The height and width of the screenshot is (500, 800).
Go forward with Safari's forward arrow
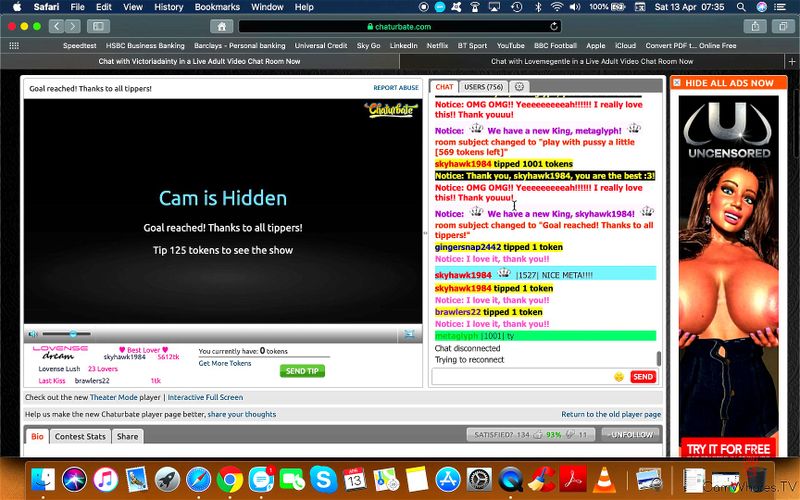tap(72, 26)
